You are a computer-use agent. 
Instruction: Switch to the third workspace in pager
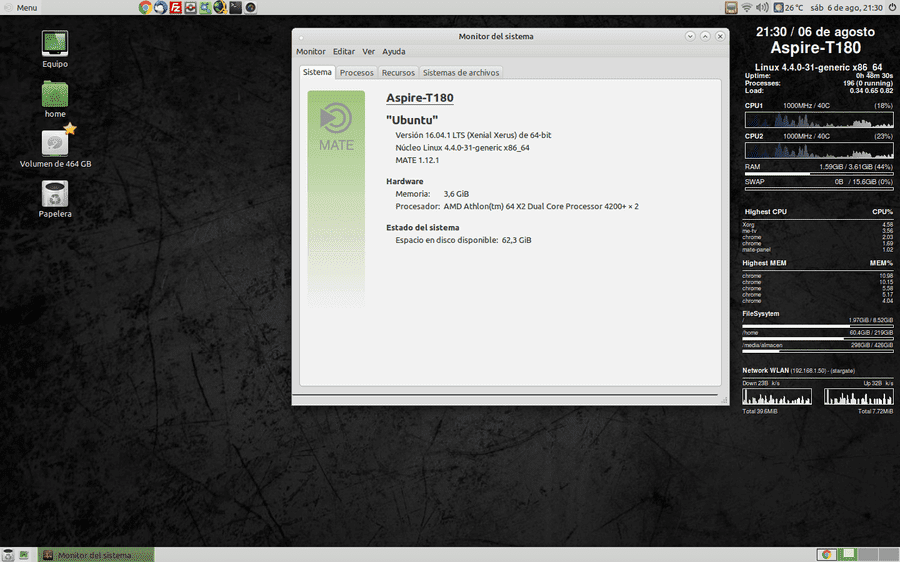[x=868, y=555]
